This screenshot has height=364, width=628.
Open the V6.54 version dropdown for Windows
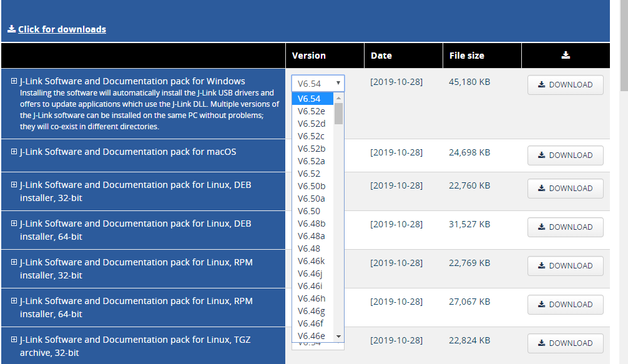(318, 83)
